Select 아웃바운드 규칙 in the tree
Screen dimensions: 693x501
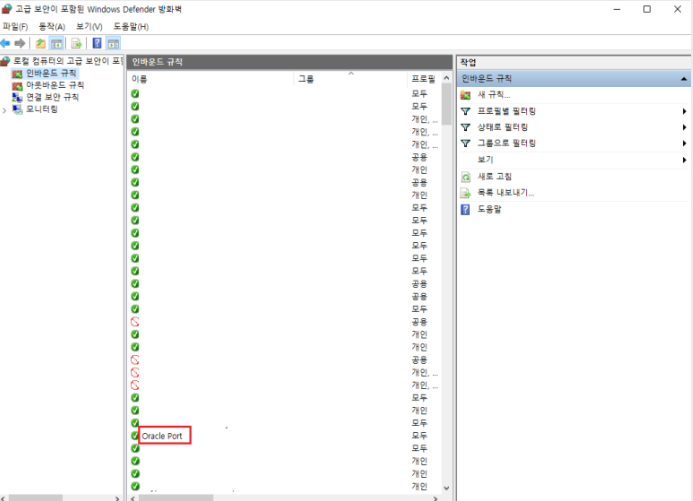54,86
